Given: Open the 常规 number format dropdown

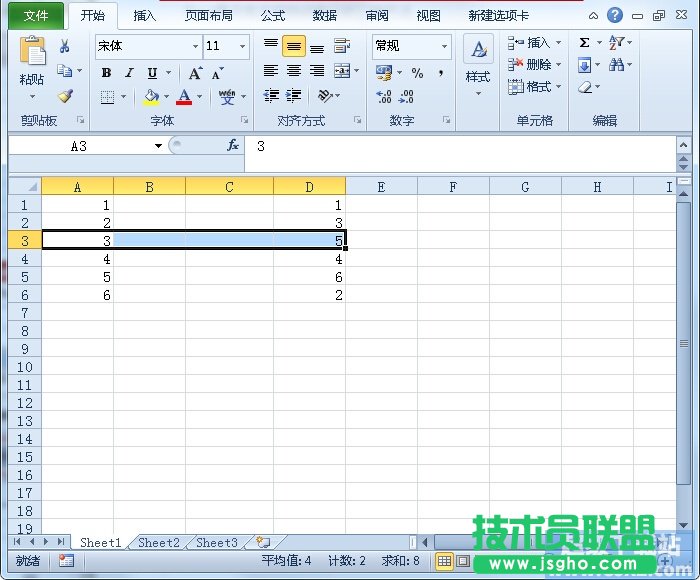Looking at the screenshot, I should (444, 46).
